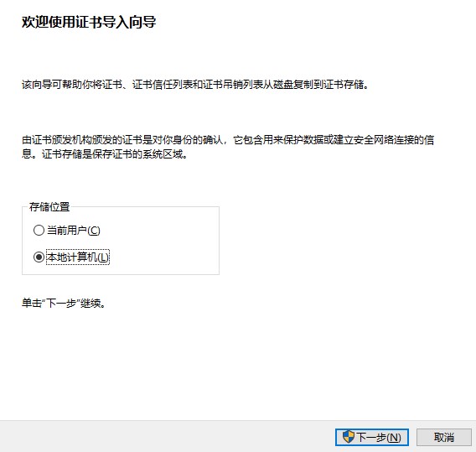Click the (C) accelerator of 当前用户 option

coord(94,231)
